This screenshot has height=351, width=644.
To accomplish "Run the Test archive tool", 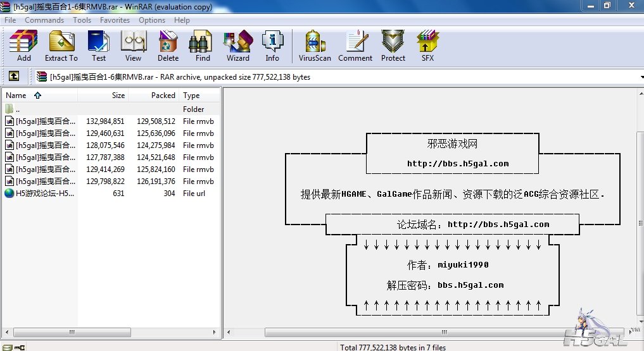I will [99, 46].
